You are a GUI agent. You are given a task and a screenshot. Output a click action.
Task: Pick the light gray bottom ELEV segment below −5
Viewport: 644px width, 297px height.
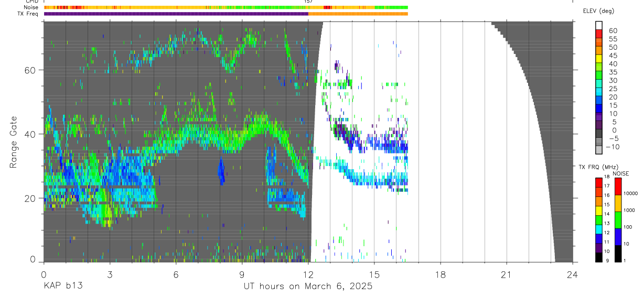(599, 150)
